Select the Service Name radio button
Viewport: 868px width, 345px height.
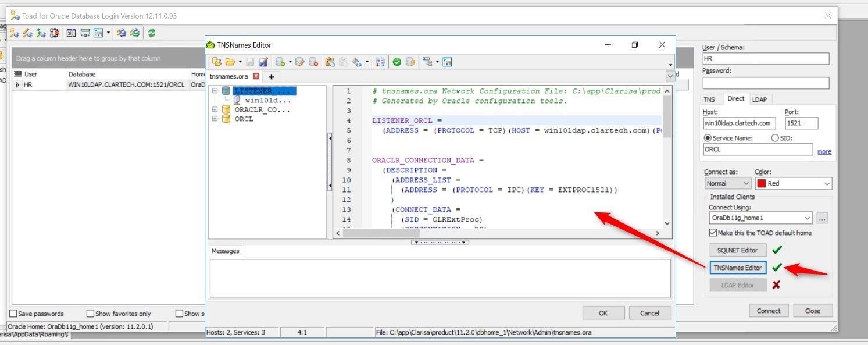[x=708, y=138]
